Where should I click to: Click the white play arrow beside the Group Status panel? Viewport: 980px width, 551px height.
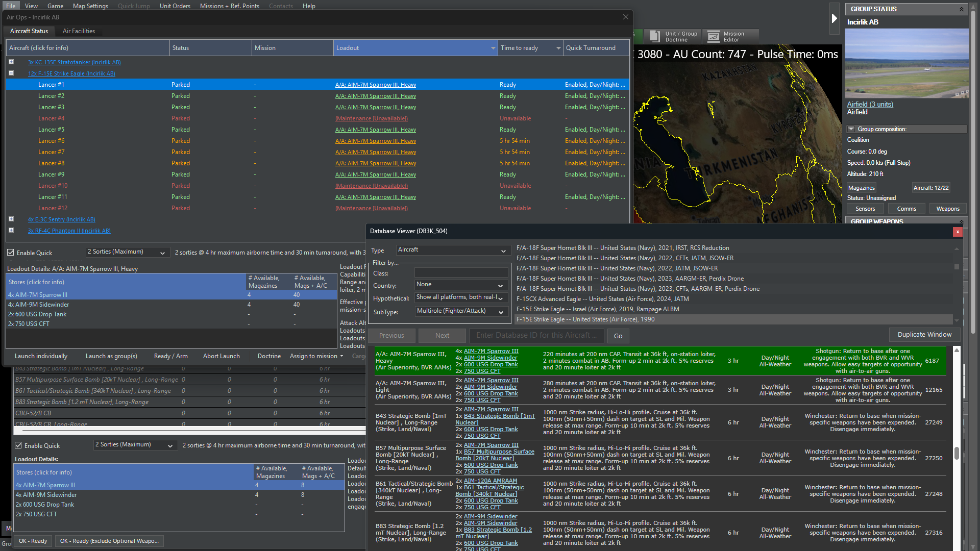tap(834, 18)
